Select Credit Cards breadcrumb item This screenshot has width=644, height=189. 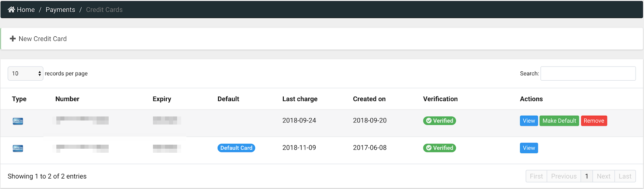point(104,10)
